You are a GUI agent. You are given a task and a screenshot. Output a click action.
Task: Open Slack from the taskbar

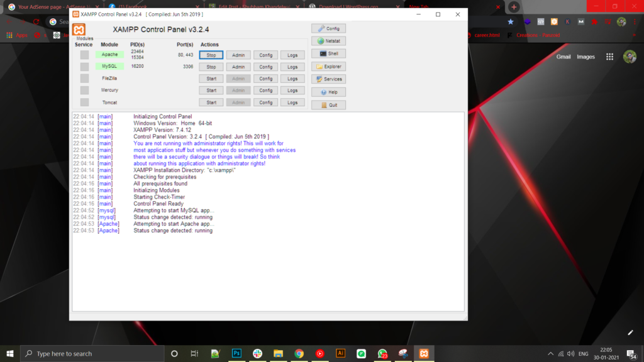[x=257, y=353]
